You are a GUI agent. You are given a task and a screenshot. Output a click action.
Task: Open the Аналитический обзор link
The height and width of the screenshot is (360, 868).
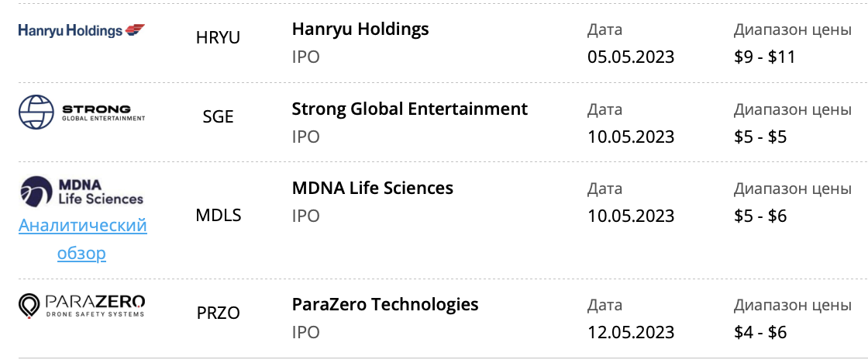tap(82, 240)
